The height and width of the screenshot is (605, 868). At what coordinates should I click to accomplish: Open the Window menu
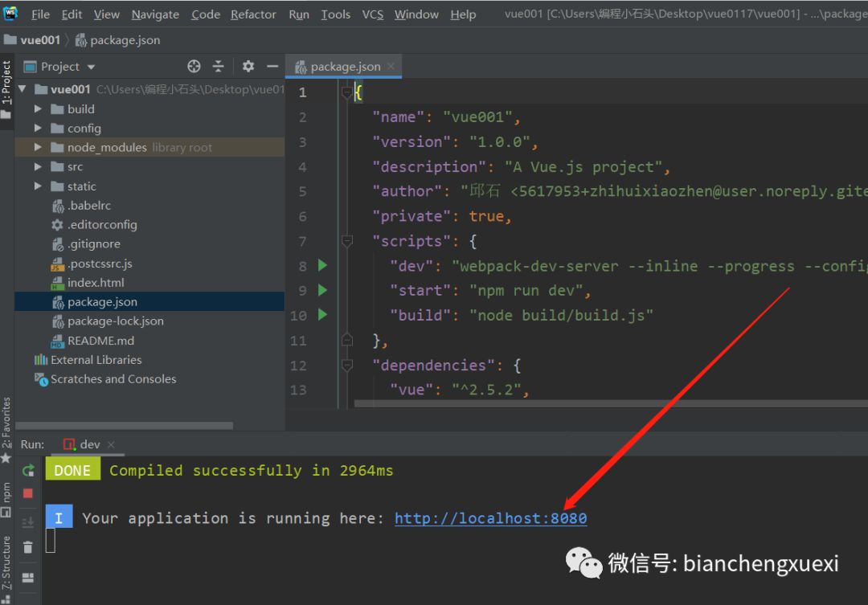point(416,14)
